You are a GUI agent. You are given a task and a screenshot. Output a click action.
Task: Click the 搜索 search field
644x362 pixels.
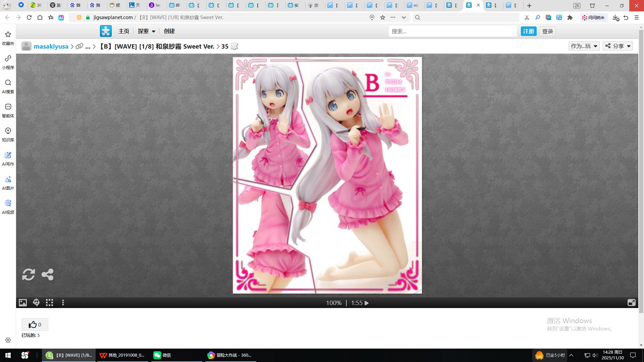(x=453, y=31)
